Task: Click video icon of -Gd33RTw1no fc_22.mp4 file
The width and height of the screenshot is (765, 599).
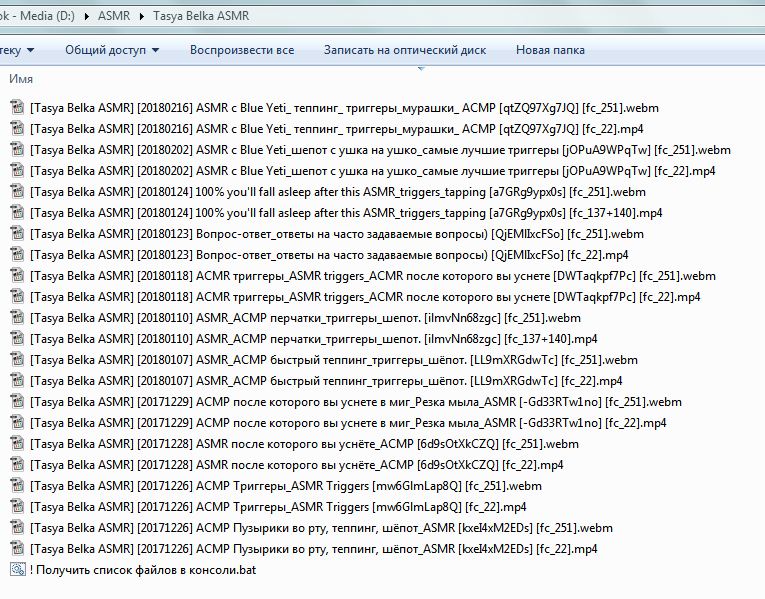Action: click(x=18, y=422)
